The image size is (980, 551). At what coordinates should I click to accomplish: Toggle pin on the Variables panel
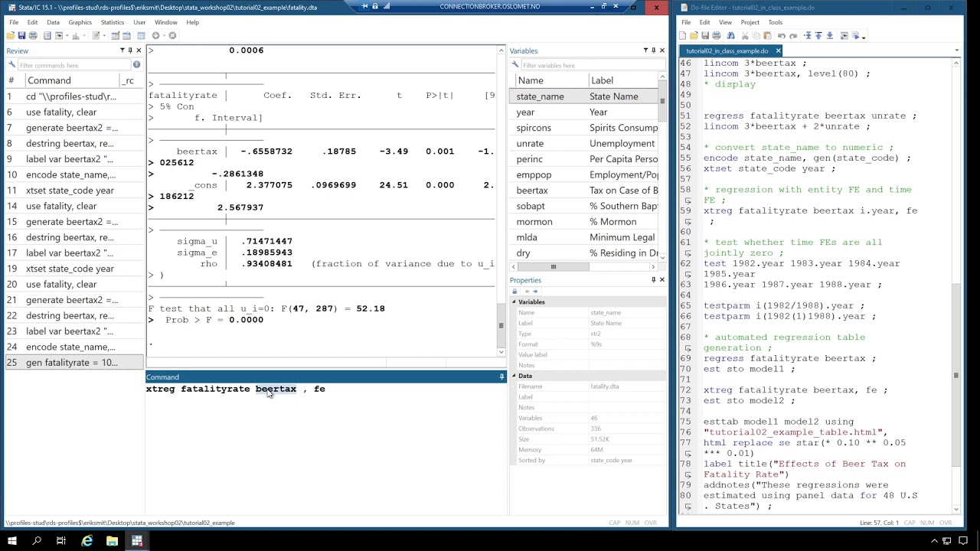tap(653, 51)
